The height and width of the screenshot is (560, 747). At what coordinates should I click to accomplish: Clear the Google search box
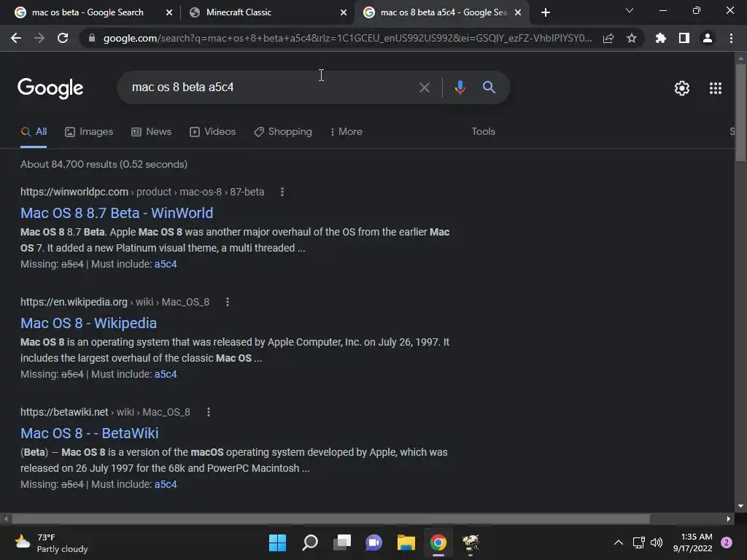(425, 87)
